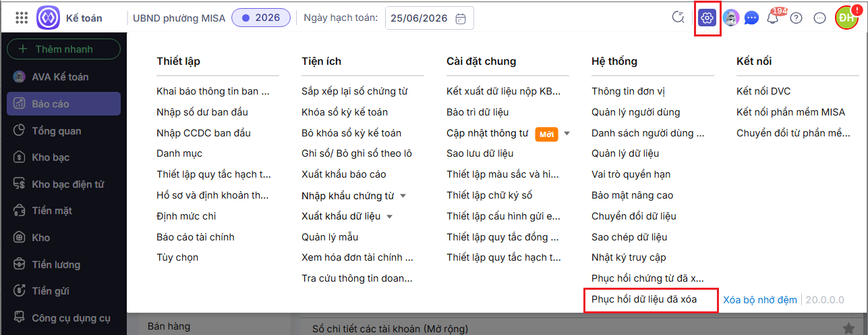Click the AVA Kế toán sidebar icon
The height and width of the screenshot is (335, 868).
[x=20, y=77]
